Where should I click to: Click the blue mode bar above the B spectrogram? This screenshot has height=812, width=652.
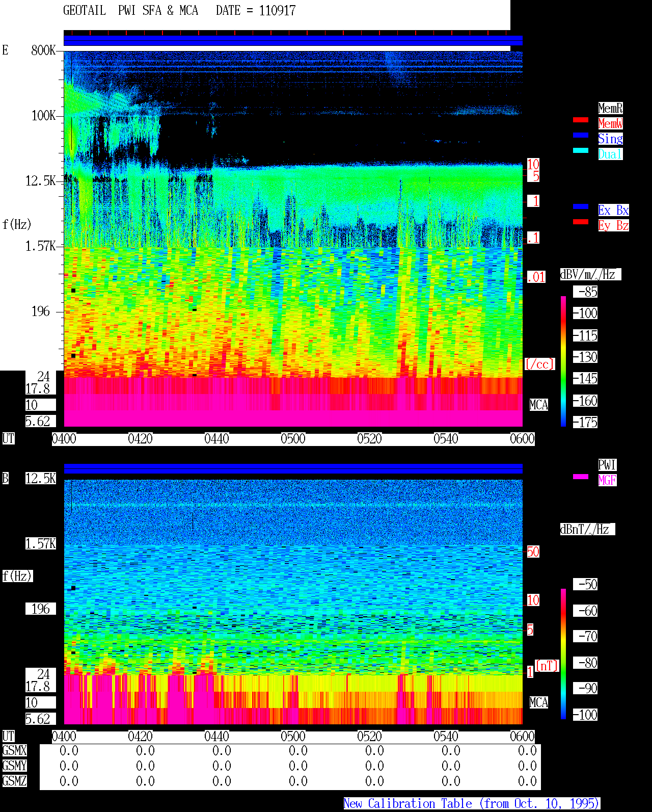coord(293,468)
